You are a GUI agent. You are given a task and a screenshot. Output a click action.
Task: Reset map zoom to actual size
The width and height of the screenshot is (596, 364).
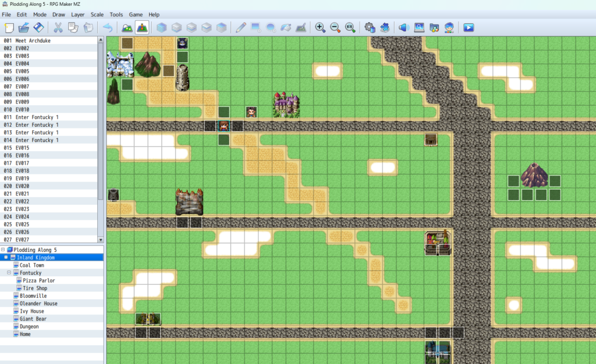click(350, 28)
